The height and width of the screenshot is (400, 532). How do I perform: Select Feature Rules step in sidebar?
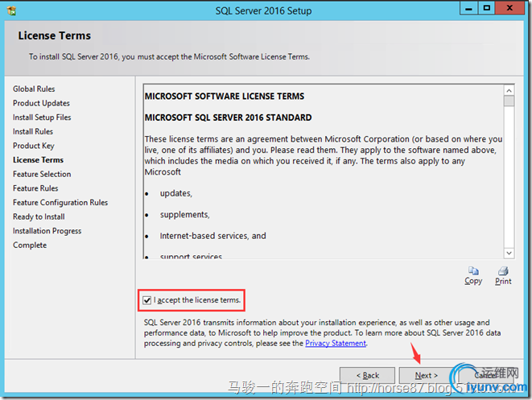pyautogui.click(x=35, y=188)
